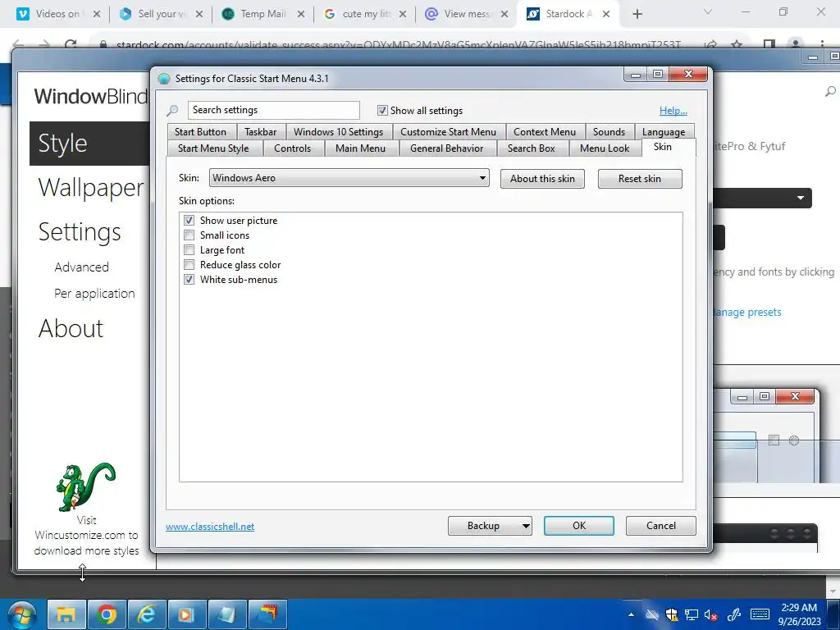
Task: Click the Search settings field
Action: point(273,110)
